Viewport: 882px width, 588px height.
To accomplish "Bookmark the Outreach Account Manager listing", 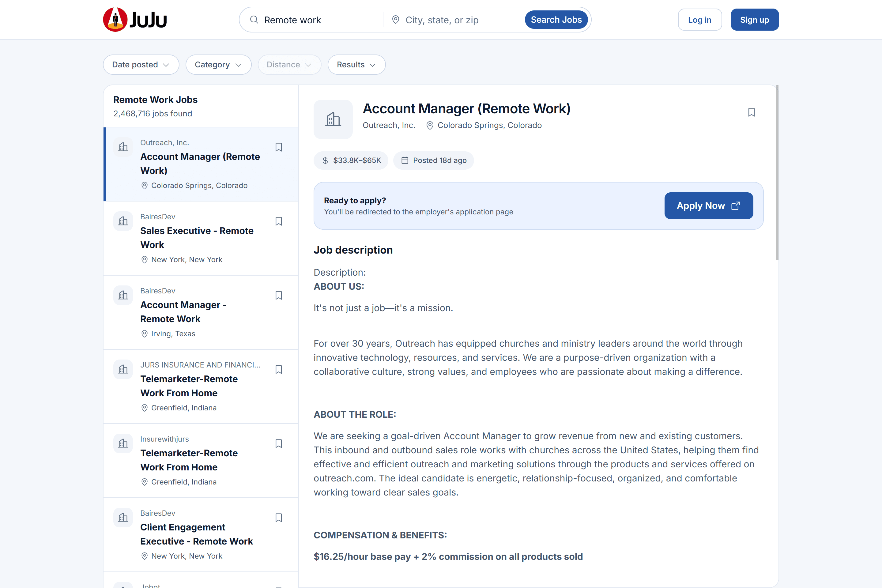I will (x=279, y=147).
